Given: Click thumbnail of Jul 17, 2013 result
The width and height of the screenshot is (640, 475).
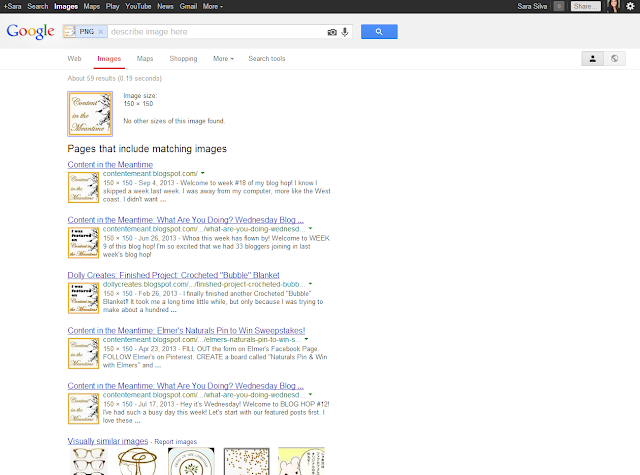Looking at the screenshot, I should pos(83,408).
